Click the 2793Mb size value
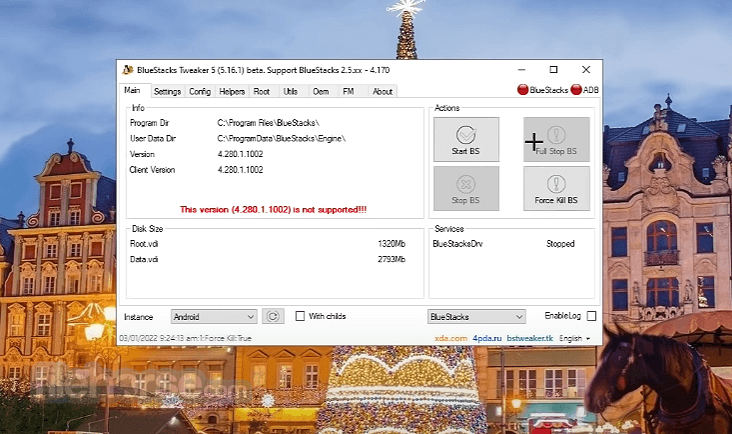Image resolution: width=732 pixels, height=434 pixels. (391, 259)
